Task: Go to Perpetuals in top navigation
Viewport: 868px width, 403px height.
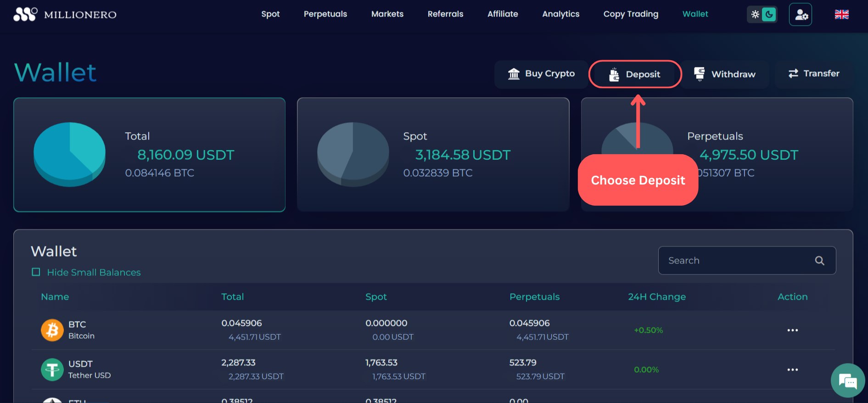Action: pyautogui.click(x=325, y=14)
